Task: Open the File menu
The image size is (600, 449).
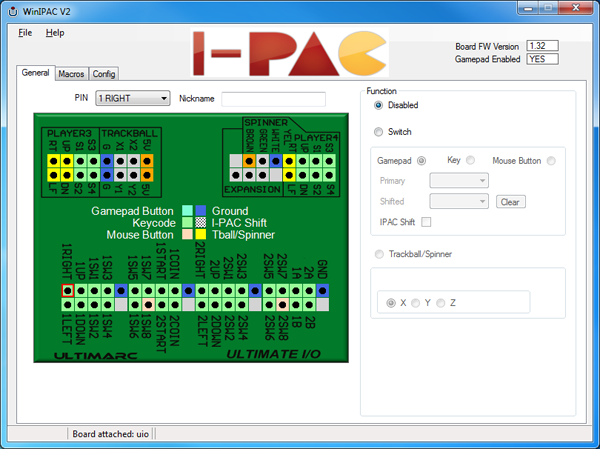Action: pyautogui.click(x=25, y=33)
